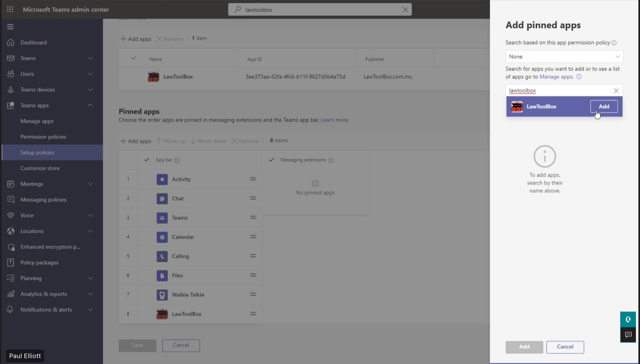Open the teal help icon button
This screenshot has width=640, height=364.
628,319
